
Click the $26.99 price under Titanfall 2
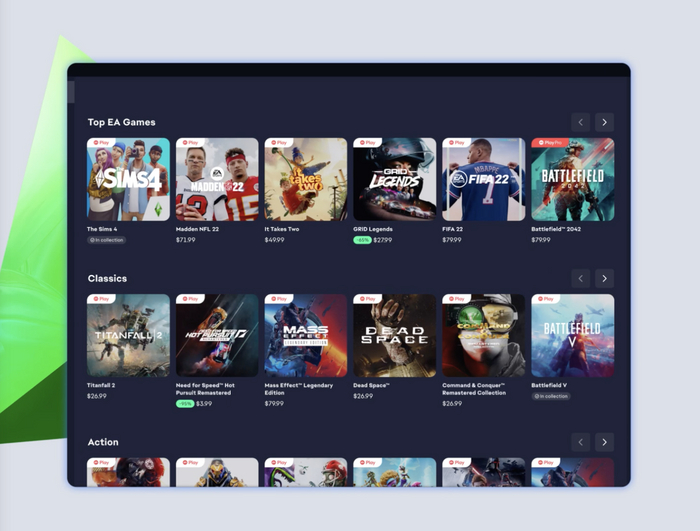tap(97, 396)
